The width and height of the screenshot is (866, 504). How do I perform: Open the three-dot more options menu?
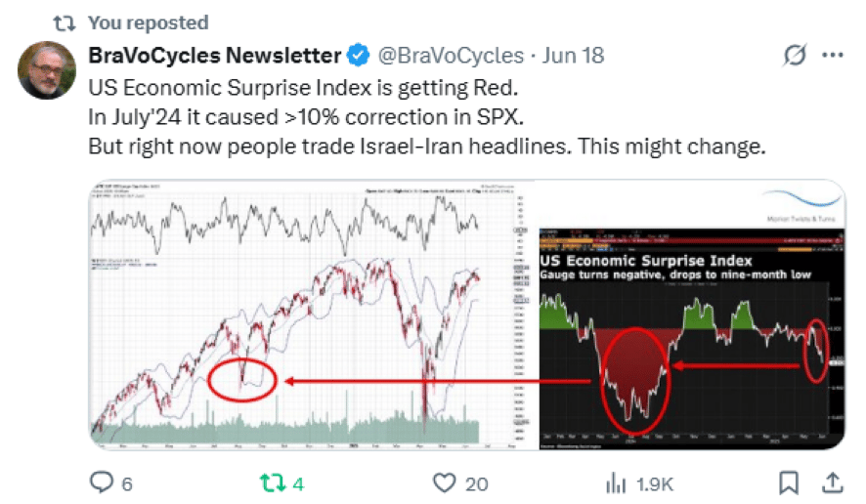coord(833,55)
